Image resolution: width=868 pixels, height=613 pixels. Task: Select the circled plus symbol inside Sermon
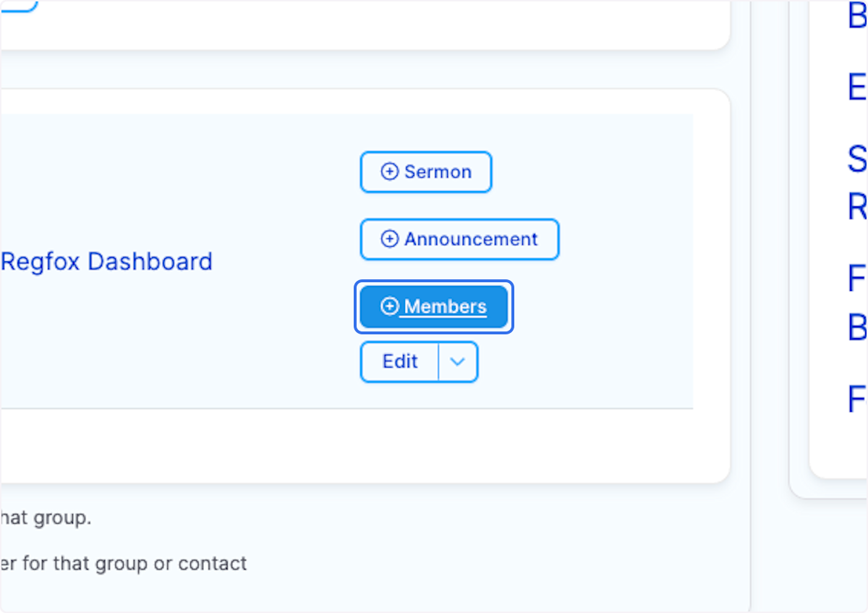[389, 172]
